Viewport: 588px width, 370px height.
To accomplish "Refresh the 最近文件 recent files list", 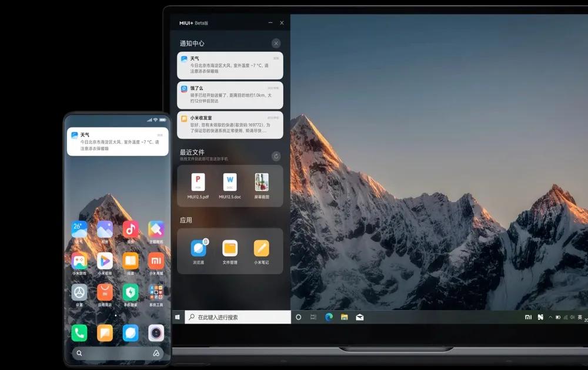I will click(x=276, y=156).
